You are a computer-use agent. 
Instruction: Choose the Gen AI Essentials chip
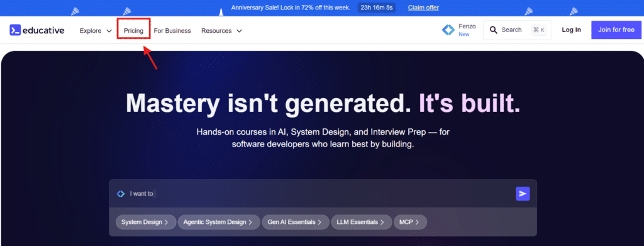[295, 222]
